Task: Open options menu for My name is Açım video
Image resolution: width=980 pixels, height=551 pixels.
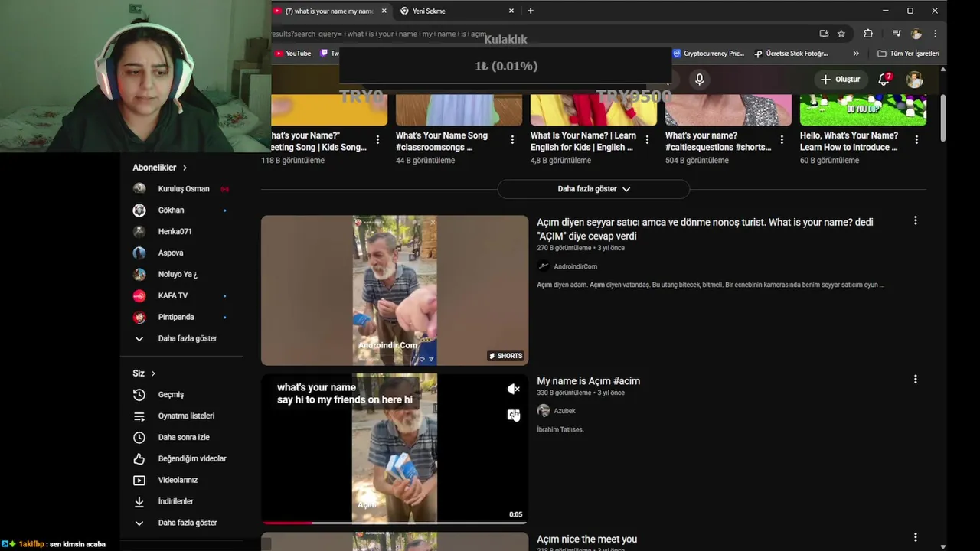Action: coord(915,379)
